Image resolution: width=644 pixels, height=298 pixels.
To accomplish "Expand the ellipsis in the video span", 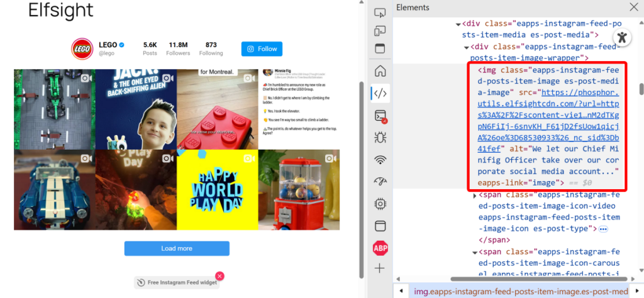I will (603, 229).
